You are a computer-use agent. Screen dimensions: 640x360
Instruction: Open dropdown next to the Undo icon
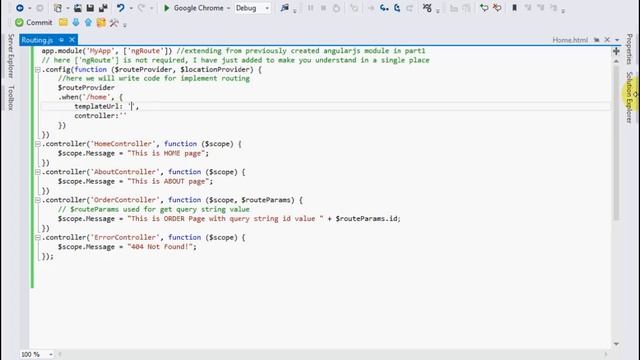click(x=131, y=8)
